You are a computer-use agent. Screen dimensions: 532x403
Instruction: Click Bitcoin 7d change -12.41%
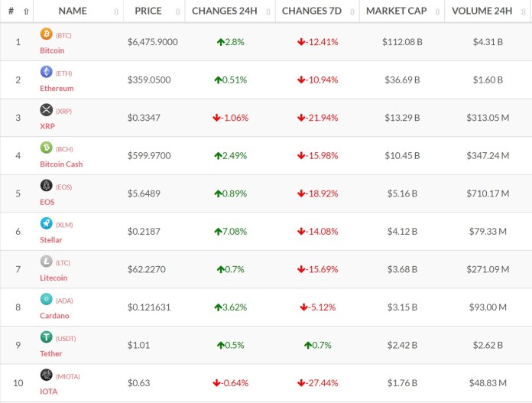tap(318, 42)
